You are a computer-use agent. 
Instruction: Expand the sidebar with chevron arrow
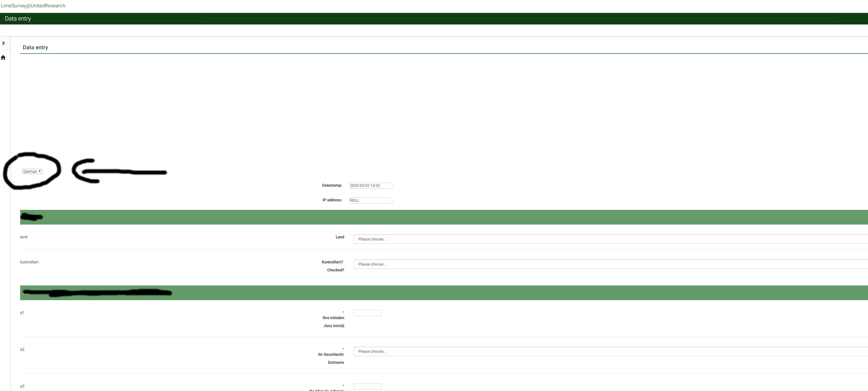3,43
